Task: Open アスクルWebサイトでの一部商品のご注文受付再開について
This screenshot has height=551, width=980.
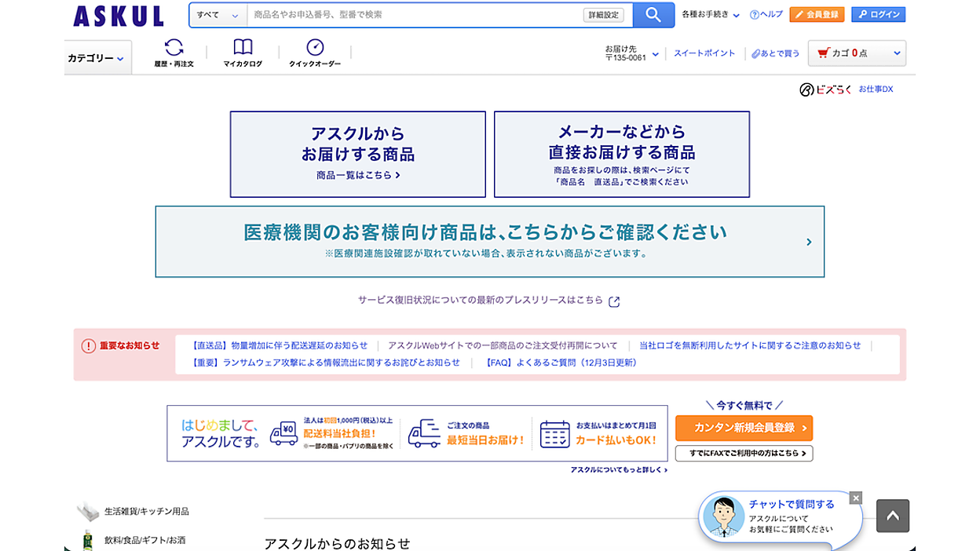Action: (503, 345)
